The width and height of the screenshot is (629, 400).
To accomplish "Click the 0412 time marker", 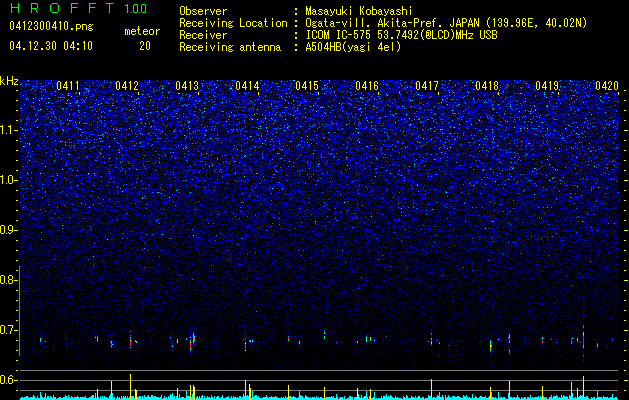I will [127, 86].
